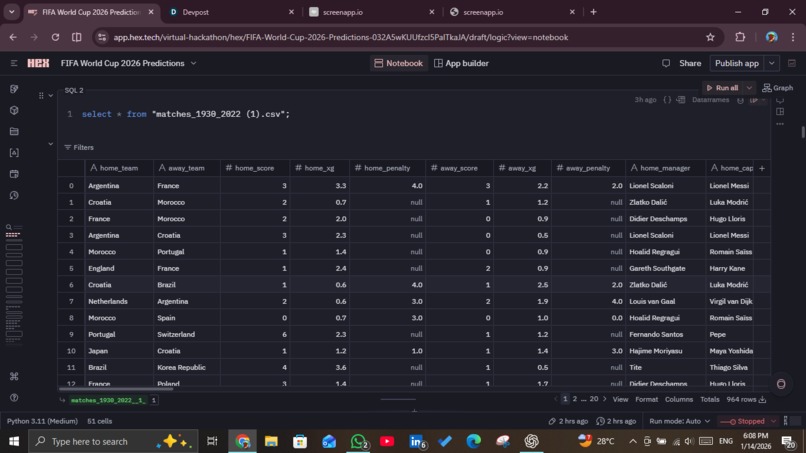The height and width of the screenshot is (453, 806).
Task: Switch to the App builder view
Action: point(461,63)
